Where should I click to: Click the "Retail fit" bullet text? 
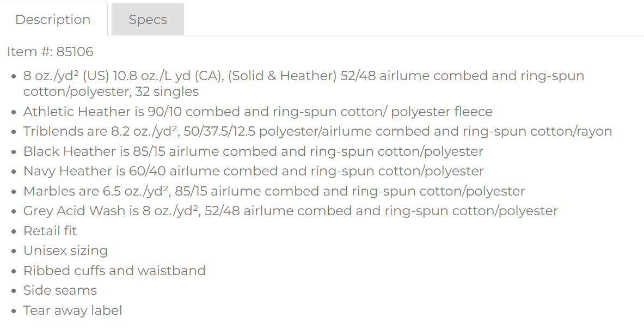[50, 231]
